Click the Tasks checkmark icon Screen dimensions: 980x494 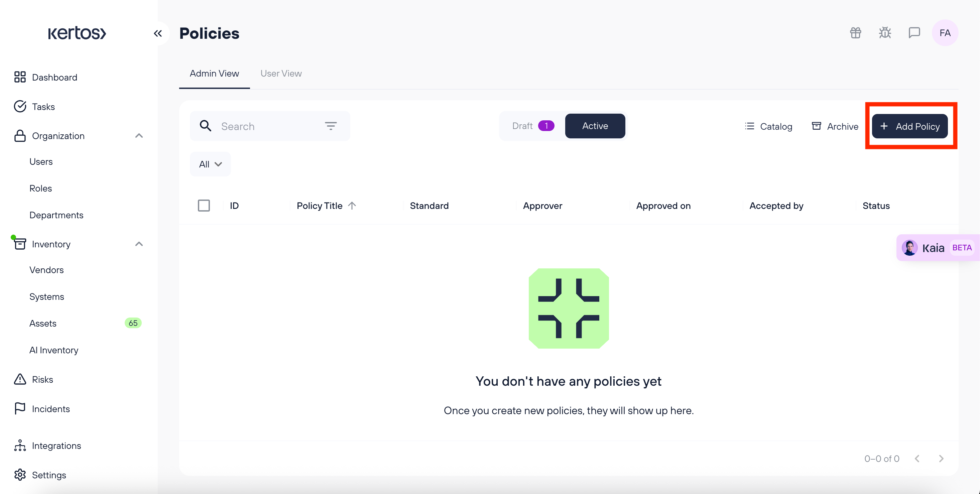coord(20,107)
